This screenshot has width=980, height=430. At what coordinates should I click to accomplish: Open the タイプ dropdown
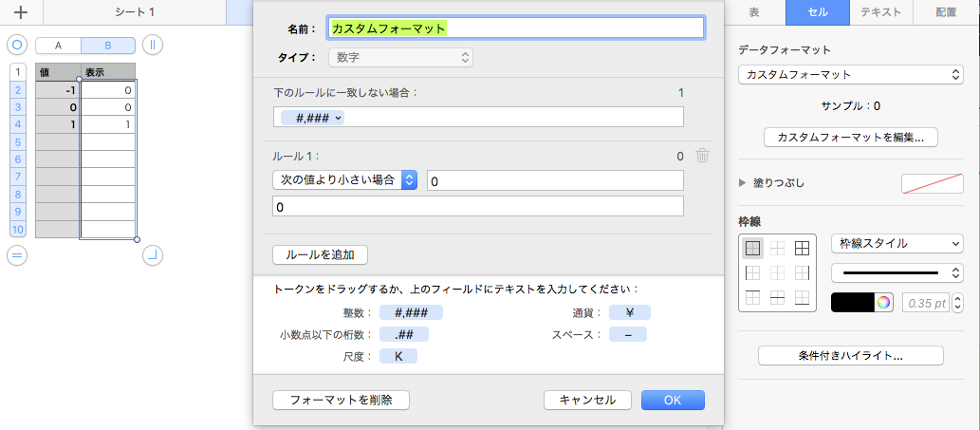coord(400,58)
